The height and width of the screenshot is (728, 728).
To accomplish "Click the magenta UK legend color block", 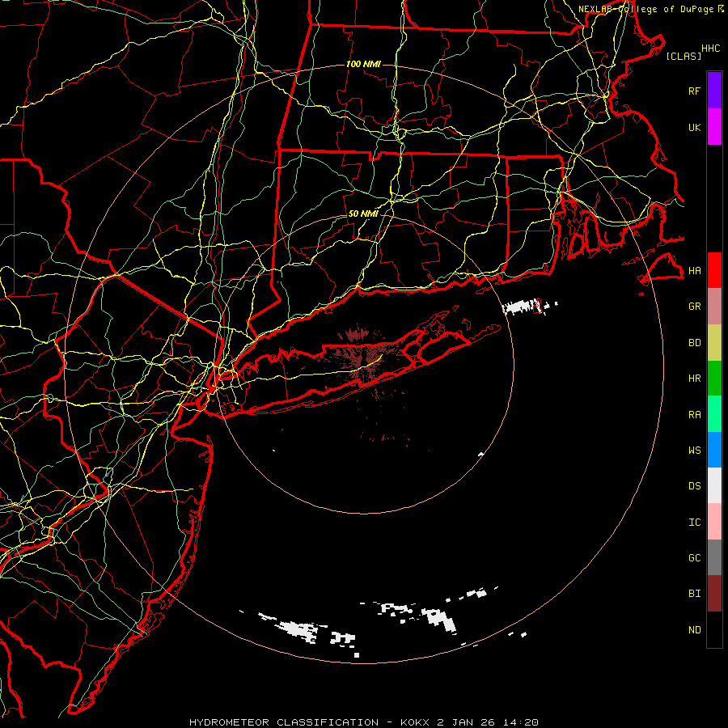I will point(714,127).
